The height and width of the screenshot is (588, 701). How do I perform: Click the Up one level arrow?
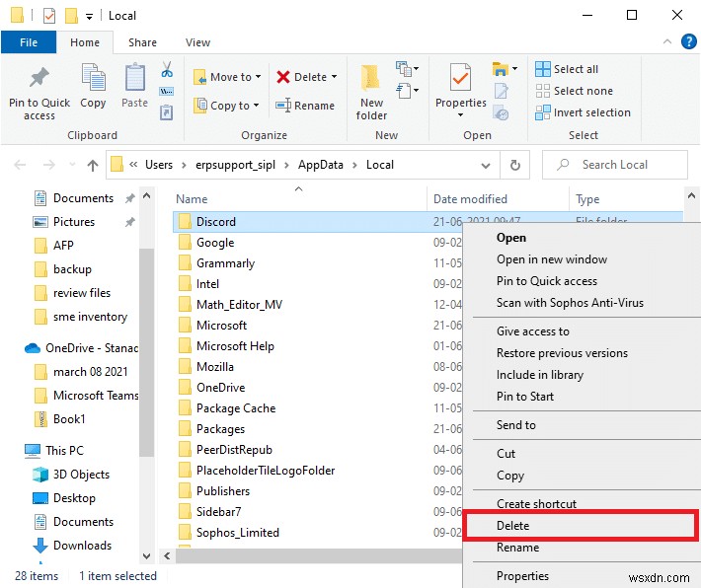click(x=93, y=166)
